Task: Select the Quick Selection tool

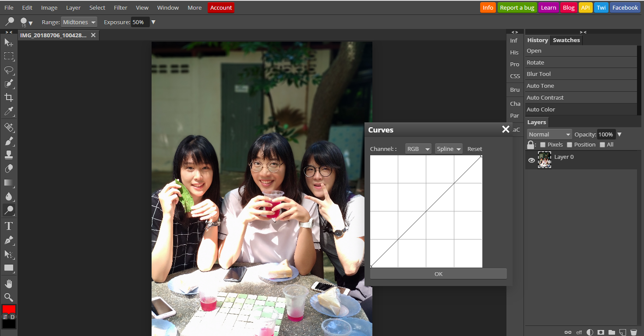Action: [x=9, y=84]
